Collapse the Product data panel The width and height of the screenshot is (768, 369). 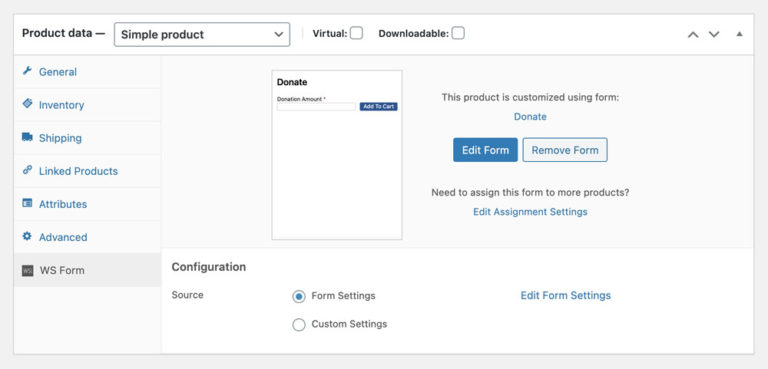[740, 34]
